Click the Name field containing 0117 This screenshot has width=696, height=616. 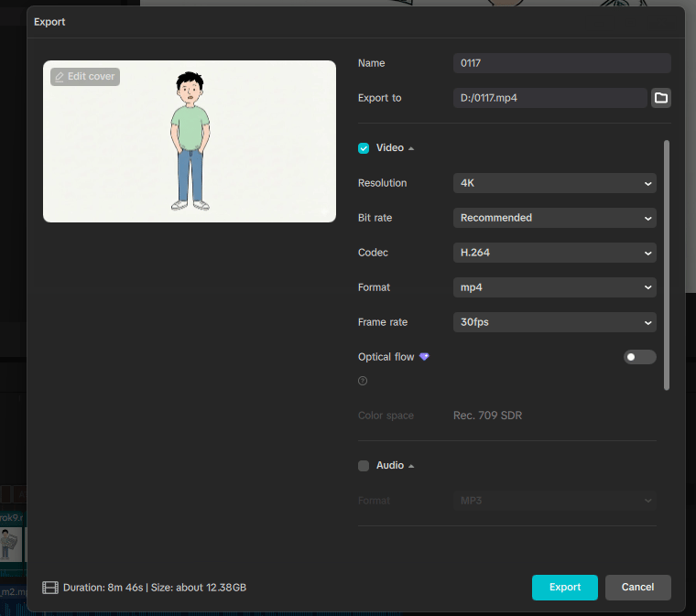562,63
